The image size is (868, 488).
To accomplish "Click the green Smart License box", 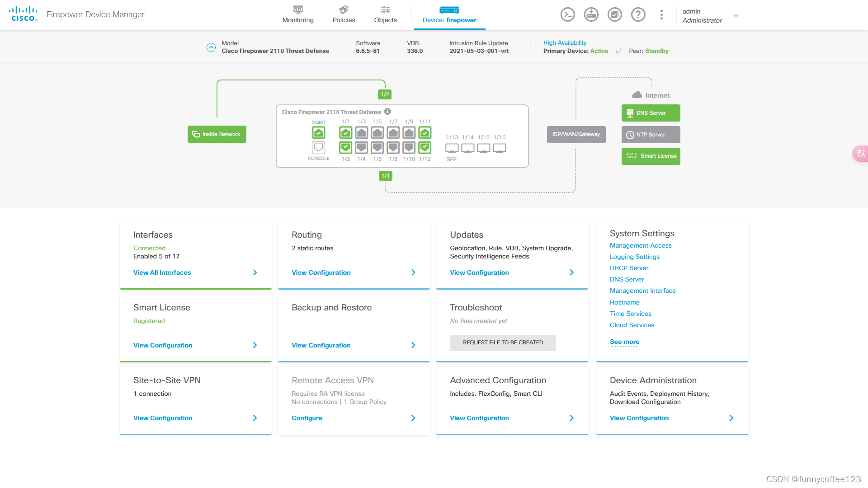I will click(x=651, y=156).
